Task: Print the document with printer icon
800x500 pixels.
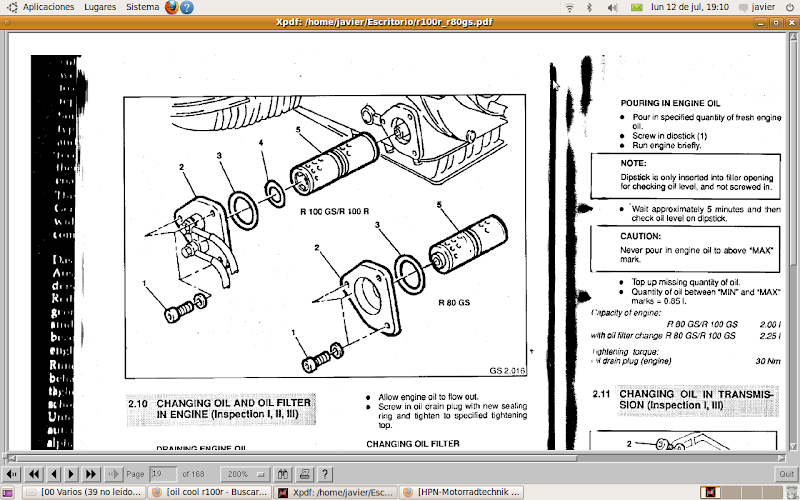Action: 305,474
